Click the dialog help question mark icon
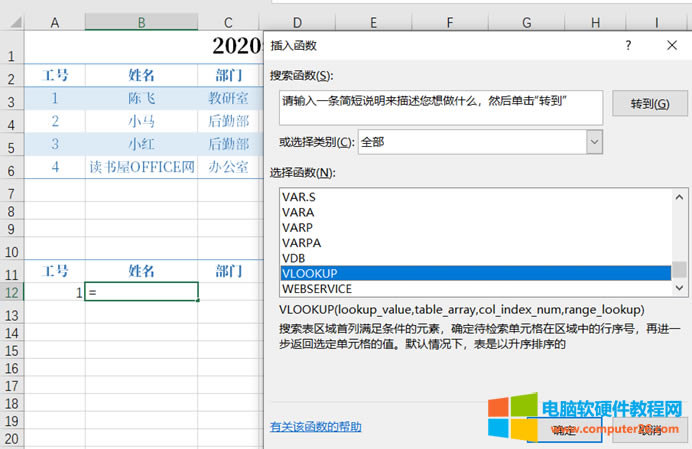 point(628,46)
